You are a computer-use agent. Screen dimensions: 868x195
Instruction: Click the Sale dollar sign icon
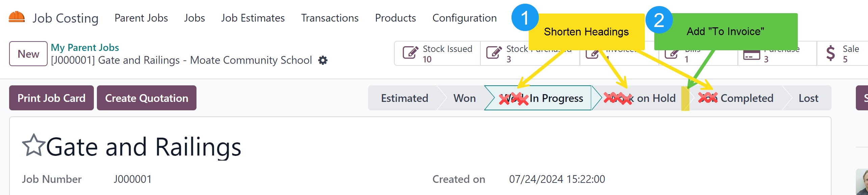[831, 54]
